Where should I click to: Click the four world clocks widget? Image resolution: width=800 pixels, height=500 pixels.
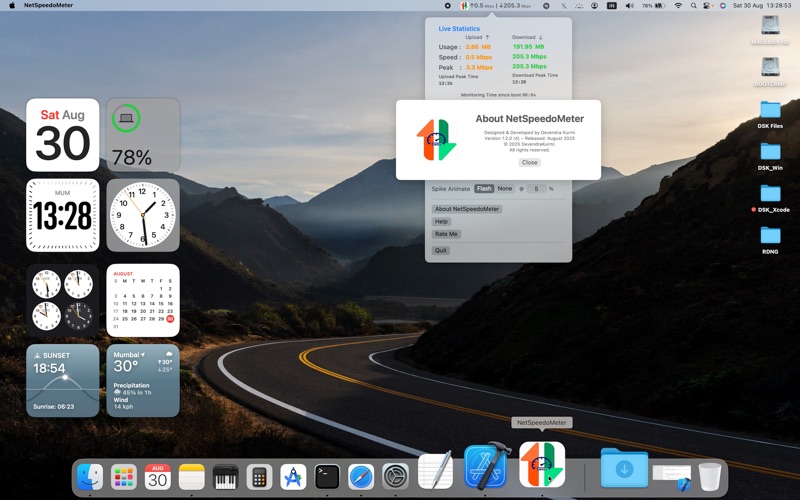(63, 300)
